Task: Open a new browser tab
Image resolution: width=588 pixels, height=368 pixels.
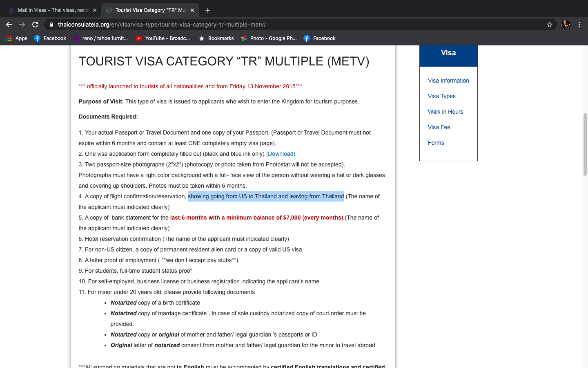Action: [x=208, y=10]
